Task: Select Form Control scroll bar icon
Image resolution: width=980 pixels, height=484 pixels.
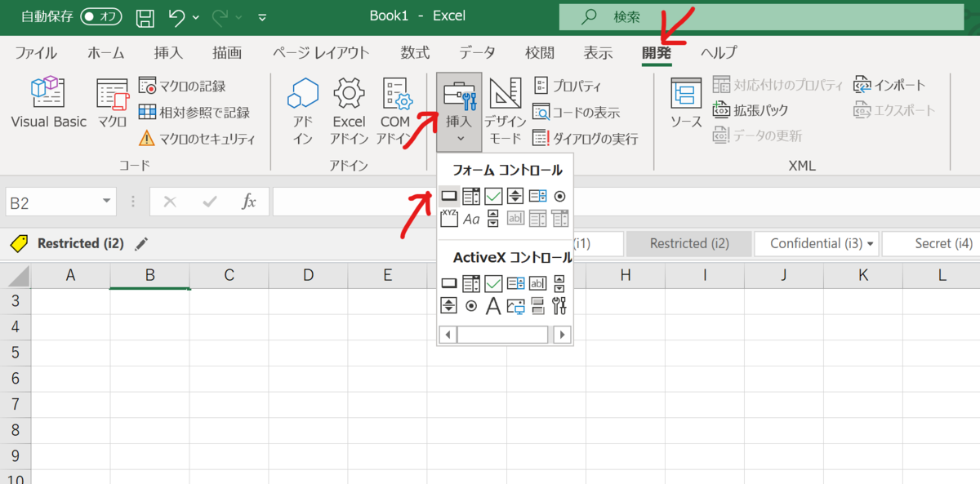Action: click(492, 218)
